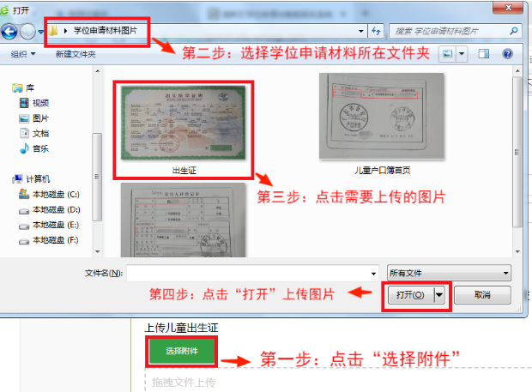Viewport: 532px width, 392px height.
Task: Toggle the preview pane icon
Action: coord(484,54)
